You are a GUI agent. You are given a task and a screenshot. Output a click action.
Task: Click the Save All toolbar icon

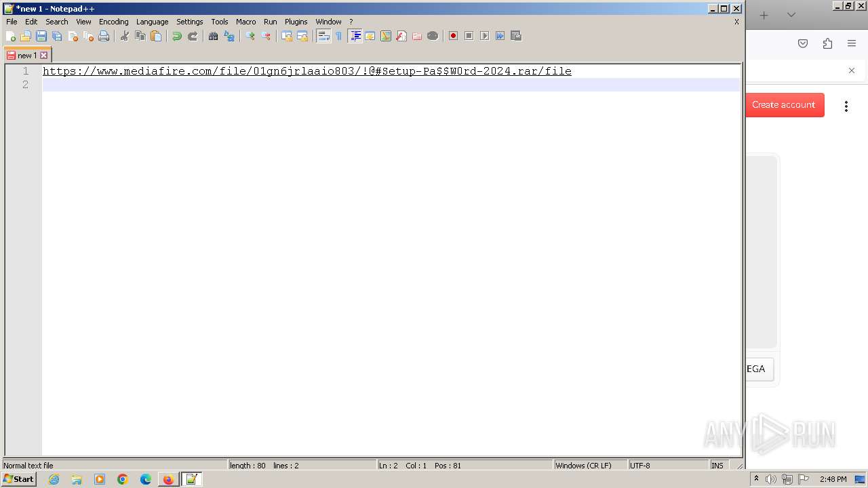click(57, 36)
